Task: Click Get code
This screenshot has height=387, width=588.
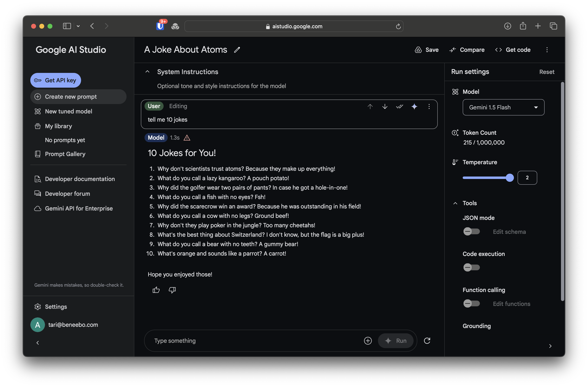Action: 513,50
